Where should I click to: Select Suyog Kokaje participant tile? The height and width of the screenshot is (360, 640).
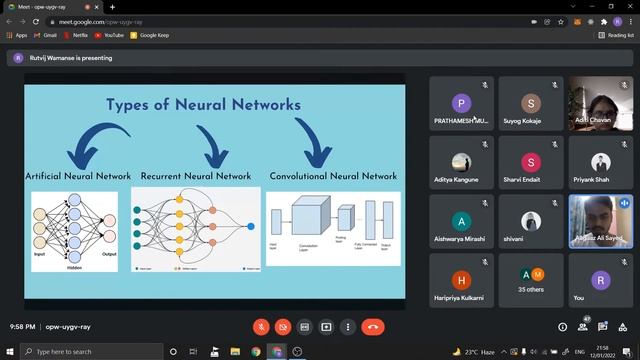click(x=531, y=104)
